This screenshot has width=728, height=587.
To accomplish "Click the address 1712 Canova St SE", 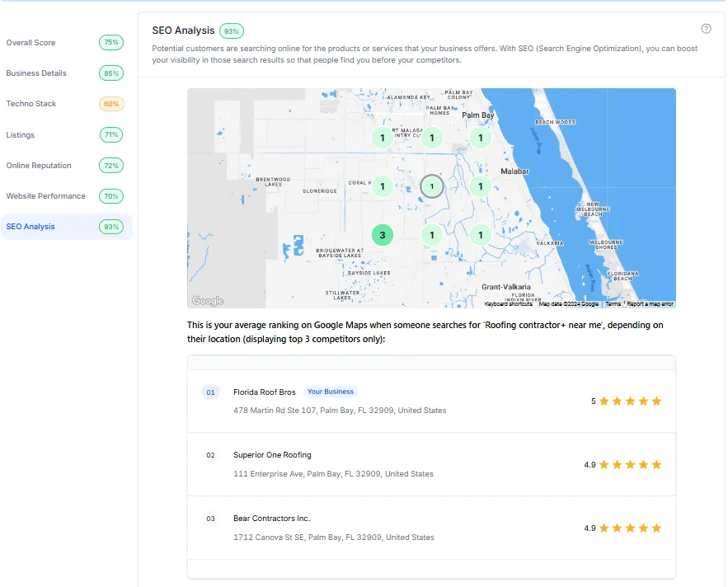I will (x=333, y=538).
